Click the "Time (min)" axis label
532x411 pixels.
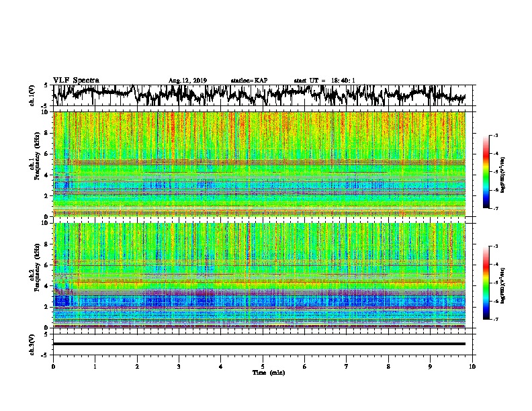point(269,373)
